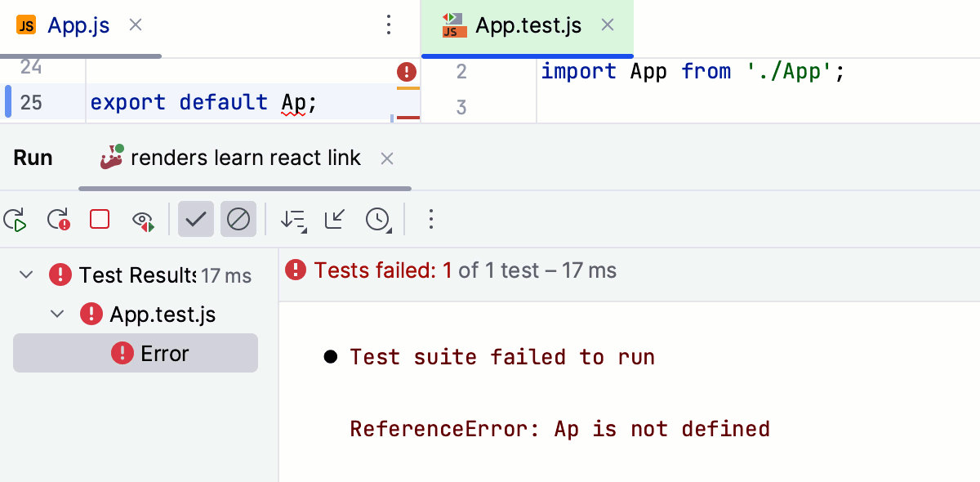Select the App.test.js editor tab
This screenshot has width=980, height=482.
(527, 25)
